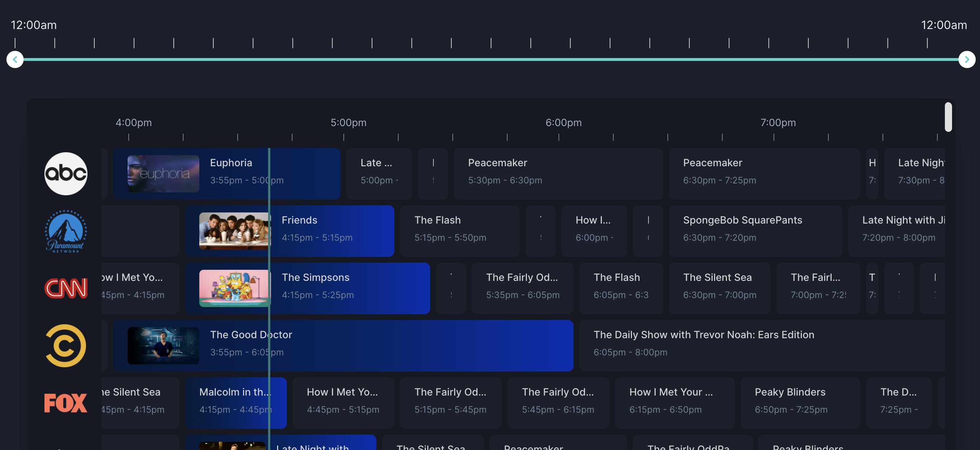The image size is (980, 450).
Task: Choose the Comedy Central channel logo
Action: click(x=66, y=346)
